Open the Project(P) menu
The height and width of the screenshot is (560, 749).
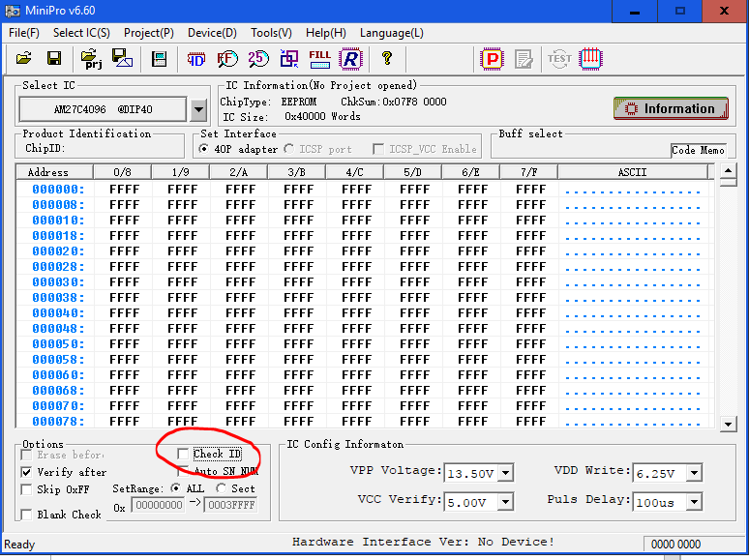coord(149,33)
